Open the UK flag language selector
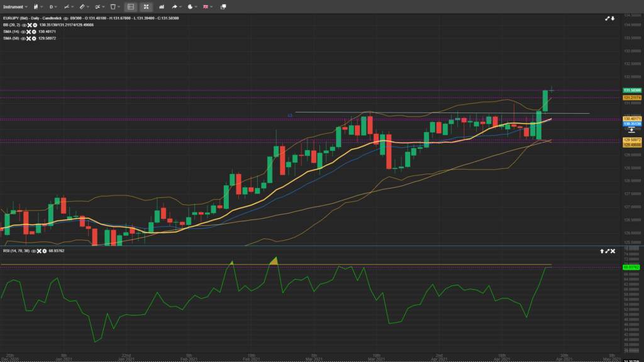The height and width of the screenshot is (362, 644). click(208, 6)
